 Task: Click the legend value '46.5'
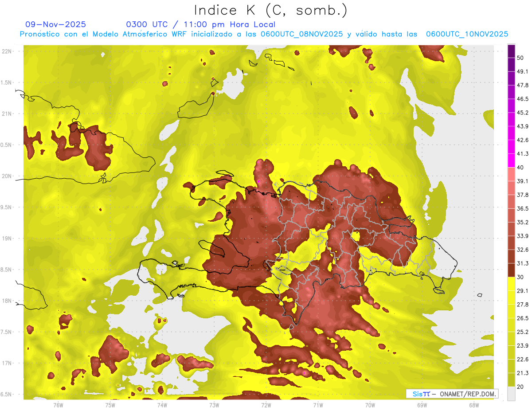[x=522, y=99]
